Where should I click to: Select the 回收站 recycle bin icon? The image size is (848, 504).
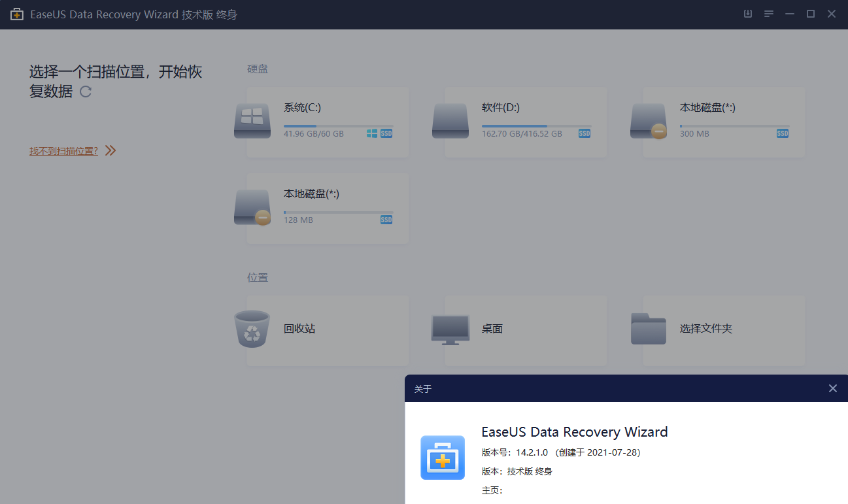point(252,329)
